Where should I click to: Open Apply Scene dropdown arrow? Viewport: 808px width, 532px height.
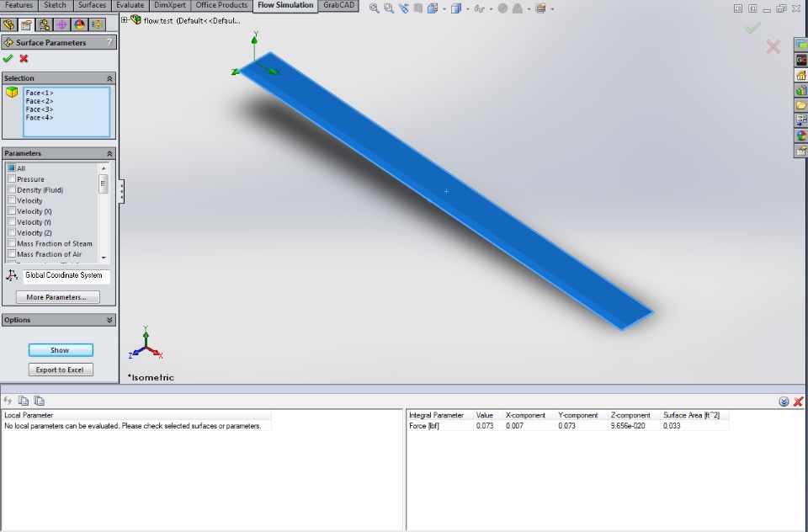(529, 8)
